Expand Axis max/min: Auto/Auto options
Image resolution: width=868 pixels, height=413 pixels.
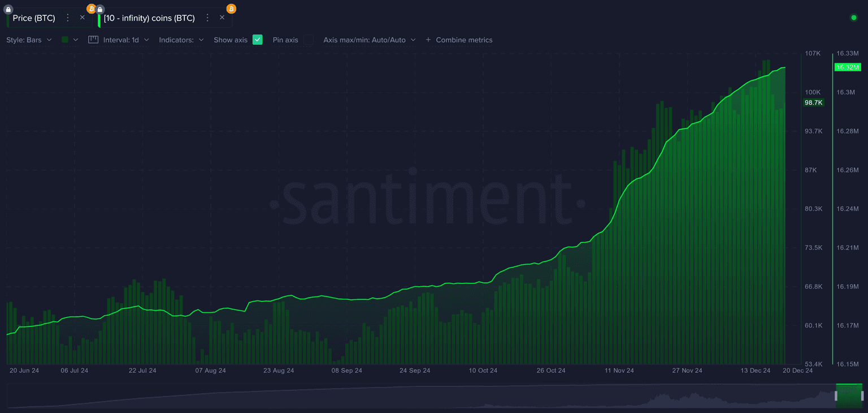click(x=369, y=40)
